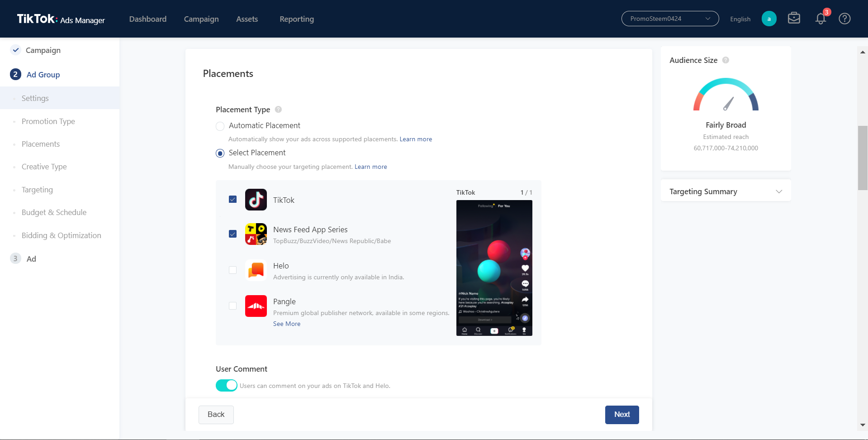Screen dimensions: 868x440
Task: Click the News Feed App Series label
Action: [310, 230]
